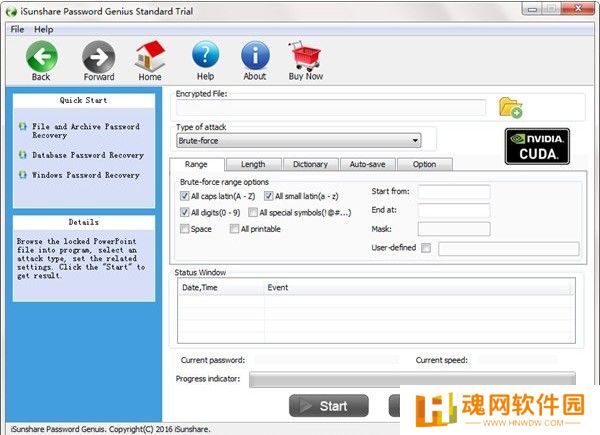Open the Type of attack dropdown
Screen dimensions: 600x435
click(299, 141)
